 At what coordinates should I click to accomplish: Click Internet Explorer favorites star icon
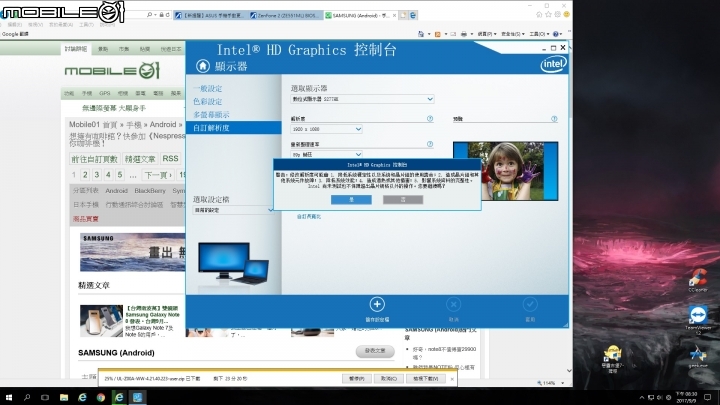pos(548,15)
